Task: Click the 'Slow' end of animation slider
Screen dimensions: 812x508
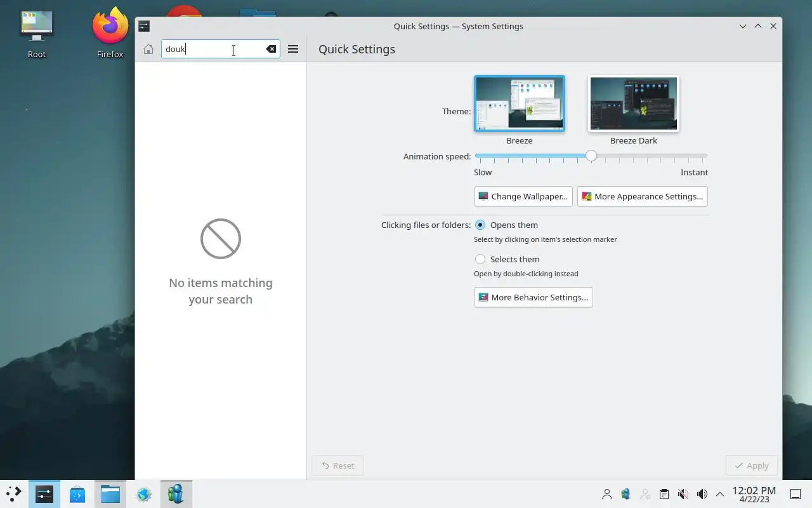Action: coord(483,172)
